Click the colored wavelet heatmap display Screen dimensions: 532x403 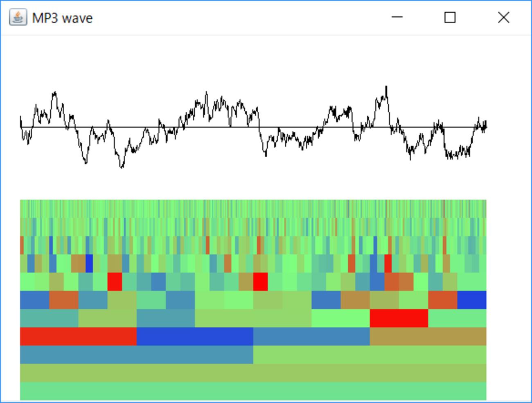253,300
